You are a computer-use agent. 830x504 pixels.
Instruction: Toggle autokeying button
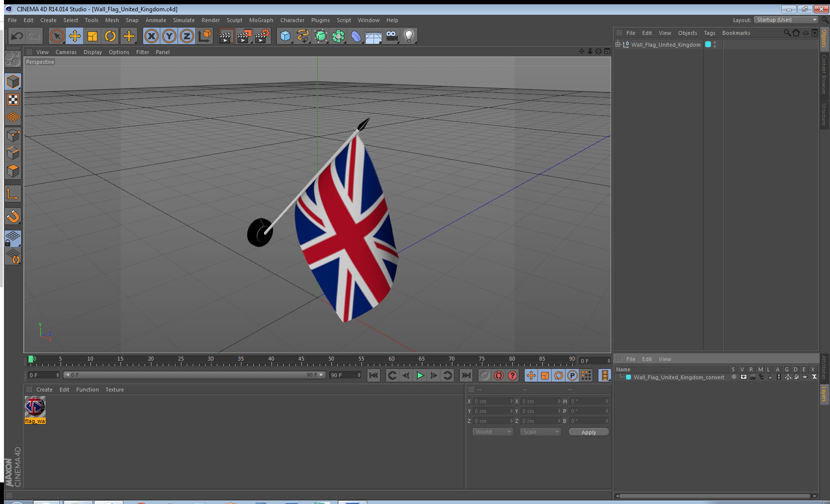[499, 375]
